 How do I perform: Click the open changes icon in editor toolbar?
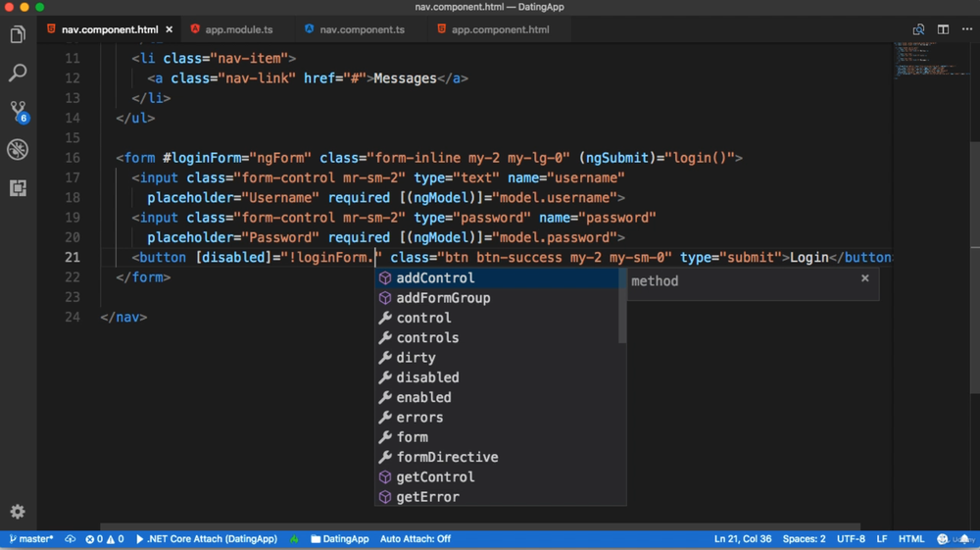[x=918, y=29]
